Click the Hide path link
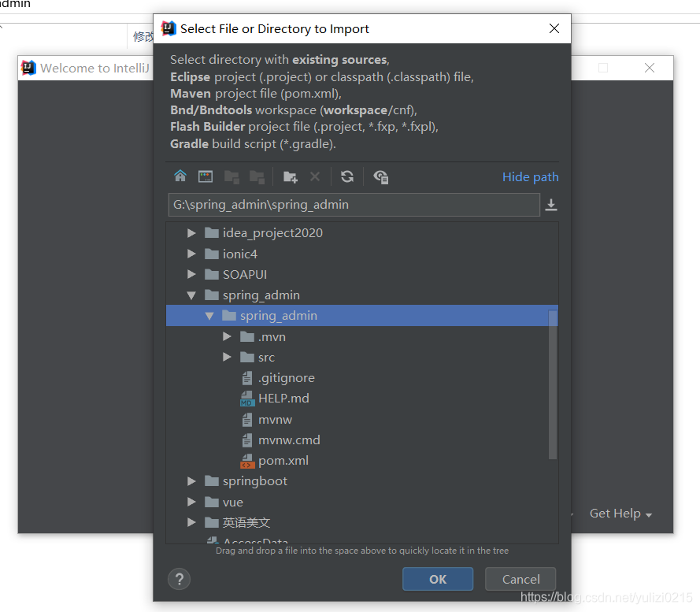The image size is (700, 612). pos(530,177)
